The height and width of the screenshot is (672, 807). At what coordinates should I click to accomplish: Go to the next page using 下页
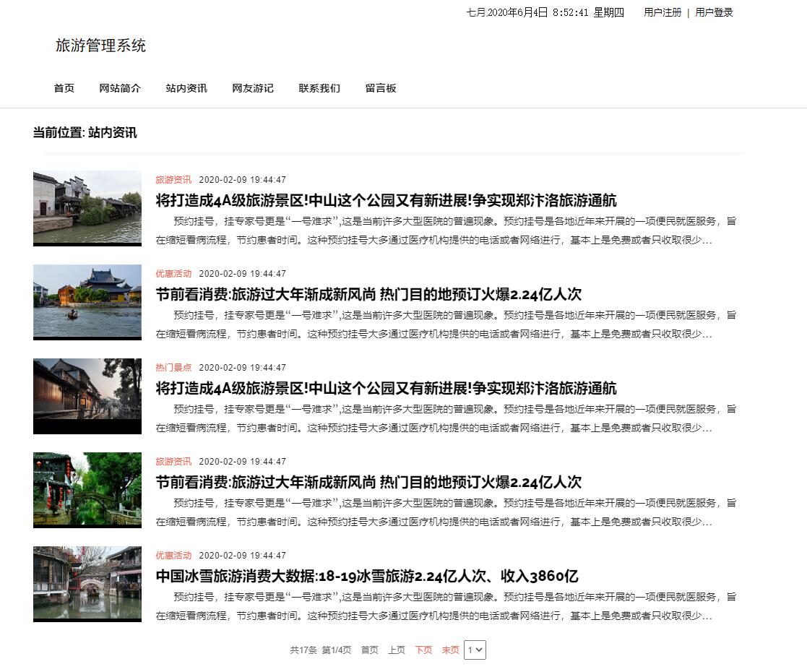(423, 650)
